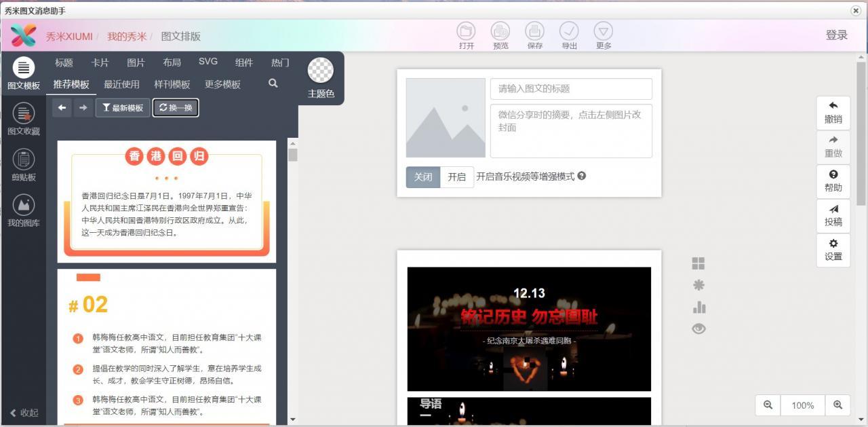Click scroll down arrow of template list
This screenshot has height=427, width=868.
click(x=293, y=420)
